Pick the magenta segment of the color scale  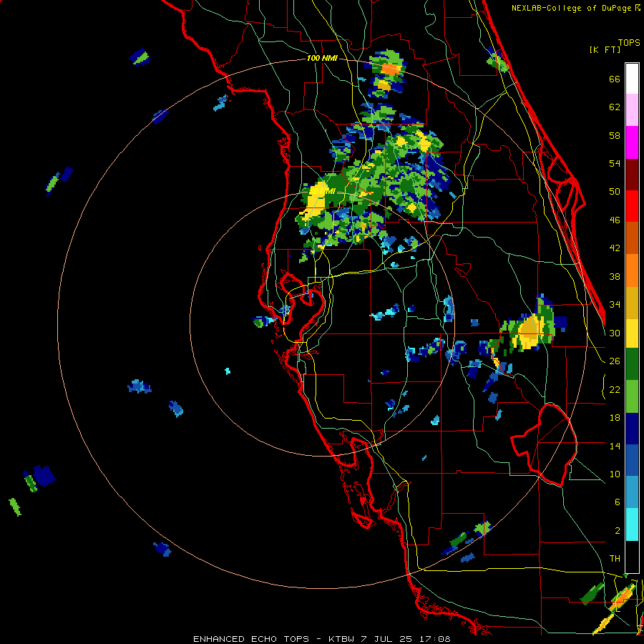tap(632, 142)
